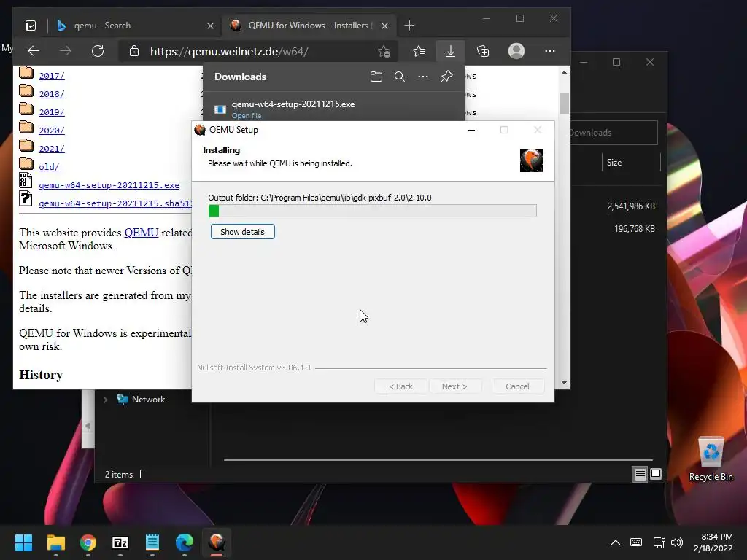Pin the Downloads panel
Screen dimensions: 747x560
[x=447, y=77]
